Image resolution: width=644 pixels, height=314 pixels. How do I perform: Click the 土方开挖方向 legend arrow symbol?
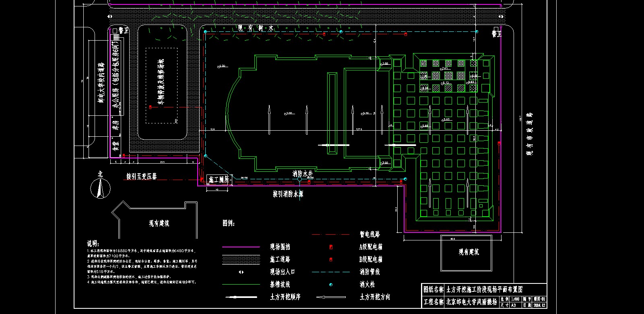point(331,297)
